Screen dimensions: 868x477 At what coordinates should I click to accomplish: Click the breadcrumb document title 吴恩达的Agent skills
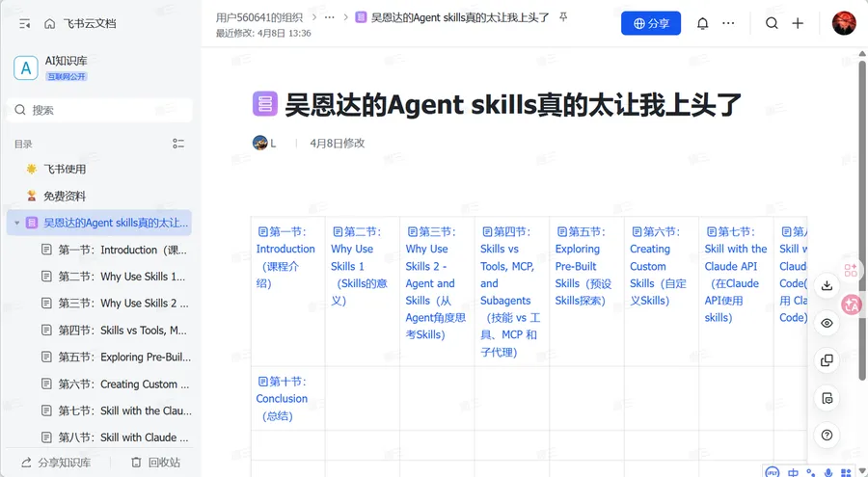[460, 17]
